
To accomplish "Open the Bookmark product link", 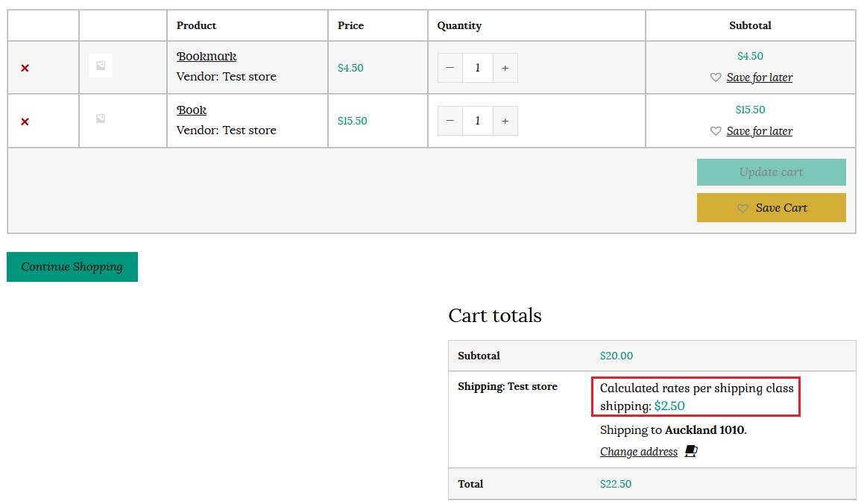I will [206, 57].
